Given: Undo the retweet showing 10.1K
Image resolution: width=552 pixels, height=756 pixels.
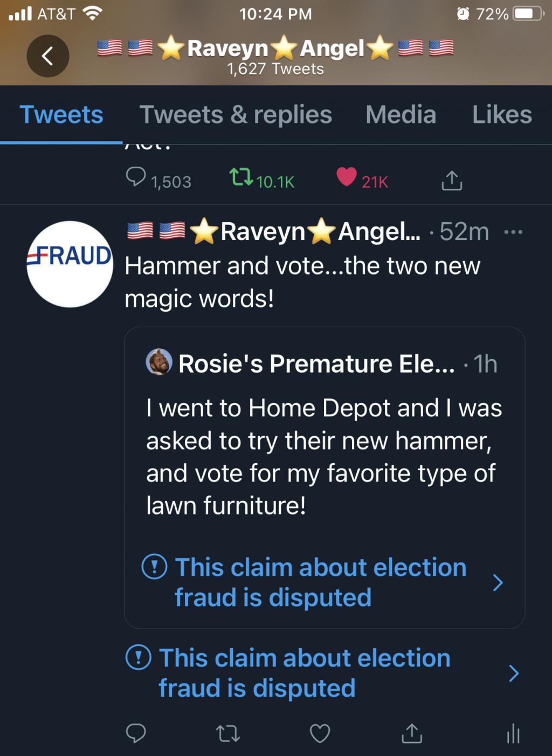Looking at the screenshot, I should 241,177.
